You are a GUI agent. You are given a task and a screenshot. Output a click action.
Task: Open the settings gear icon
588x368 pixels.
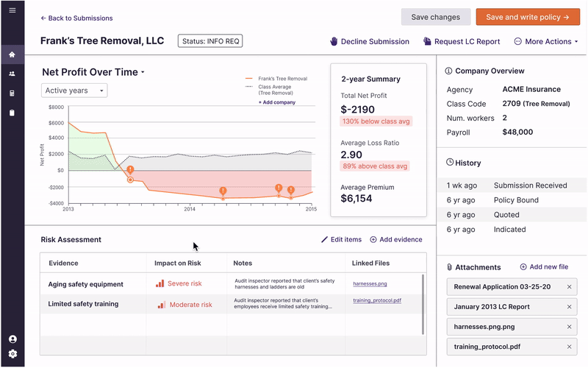click(x=12, y=354)
